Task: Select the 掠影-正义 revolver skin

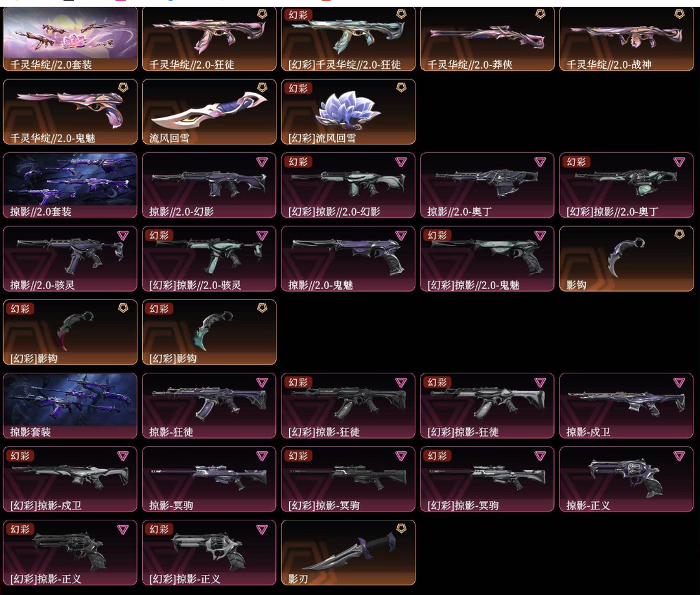Action: point(626,480)
